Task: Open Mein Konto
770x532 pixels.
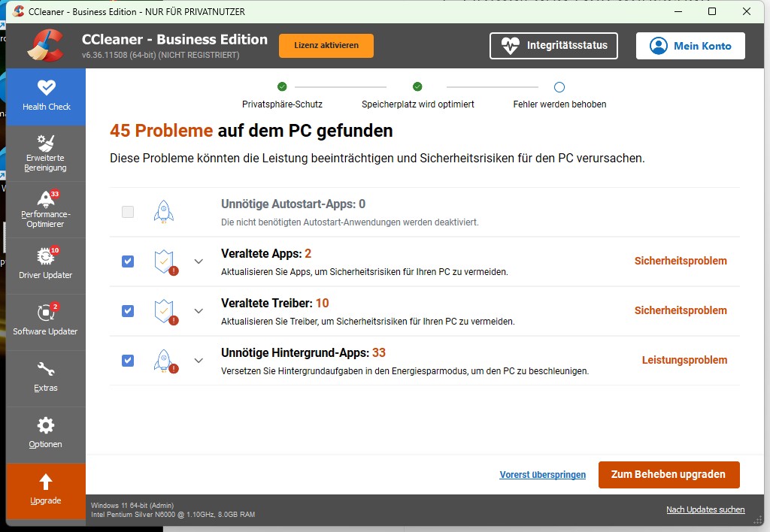Action: (690, 46)
